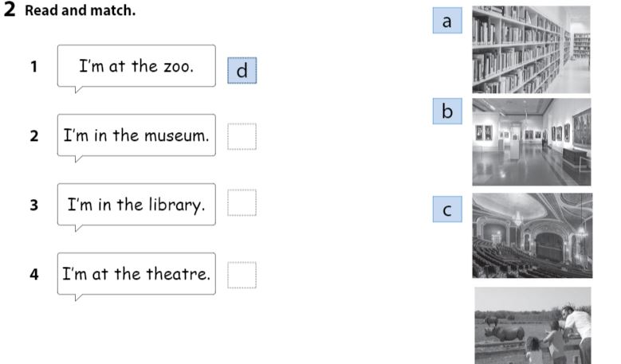Click the "I'm at the zoo." speech bubble
The image size is (621, 364).
pos(136,67)
